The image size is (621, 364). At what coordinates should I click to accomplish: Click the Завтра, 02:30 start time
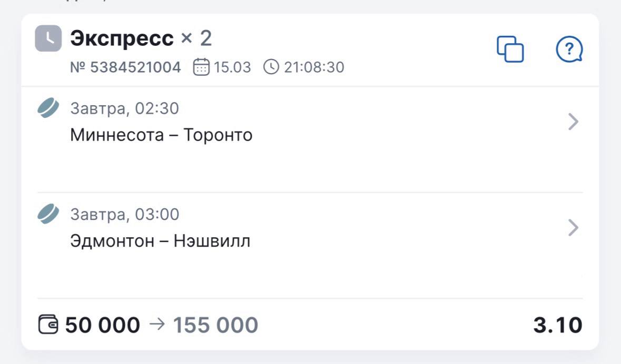coord(124,109)
